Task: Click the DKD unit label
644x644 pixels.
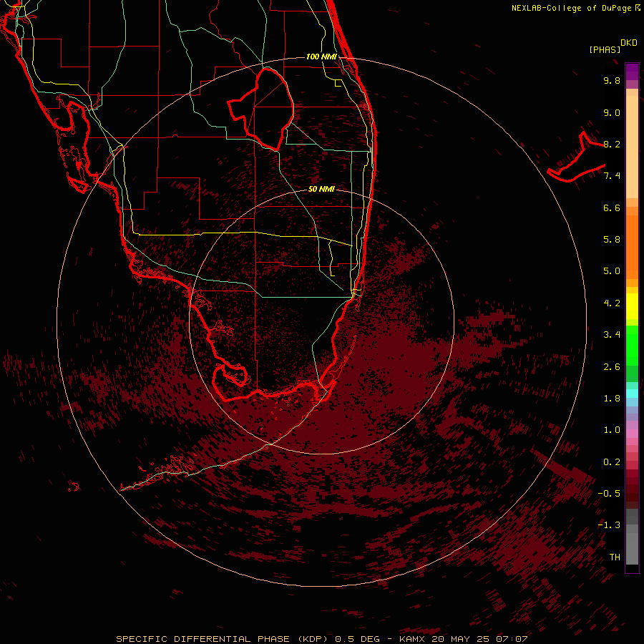Action: pos(629,42)
